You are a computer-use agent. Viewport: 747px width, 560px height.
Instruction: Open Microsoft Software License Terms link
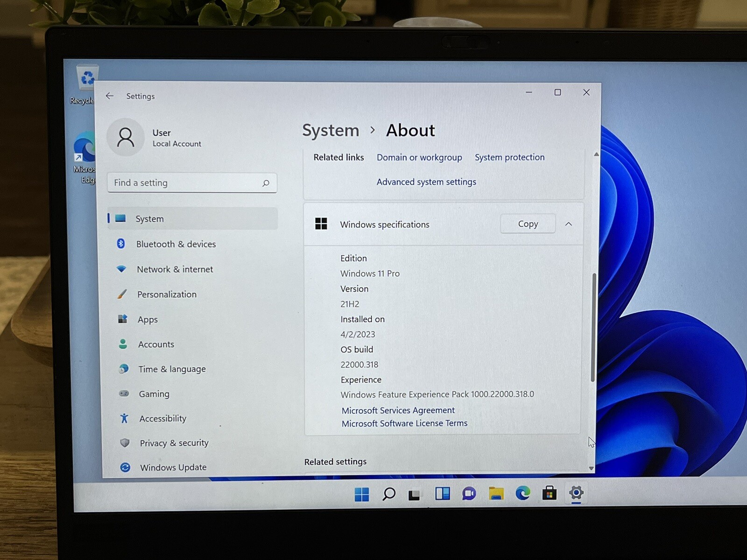404,423
